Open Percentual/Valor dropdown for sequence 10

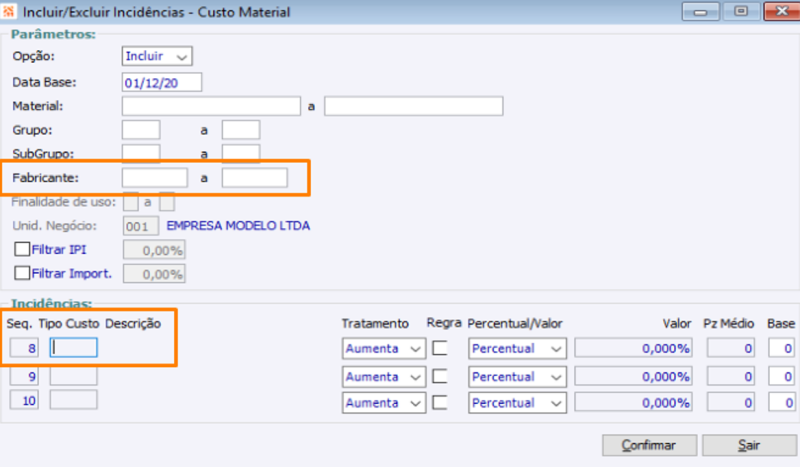(x=517, y=403)
